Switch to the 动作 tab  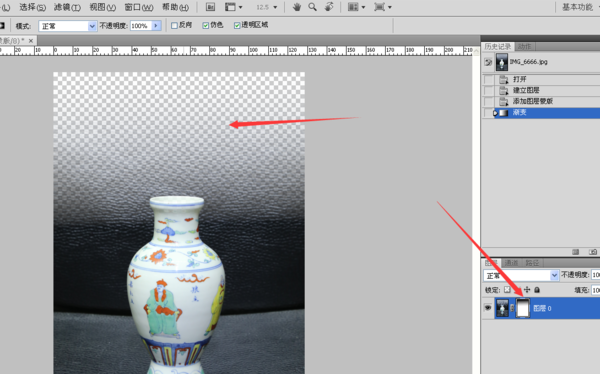(x=525, y=47)
